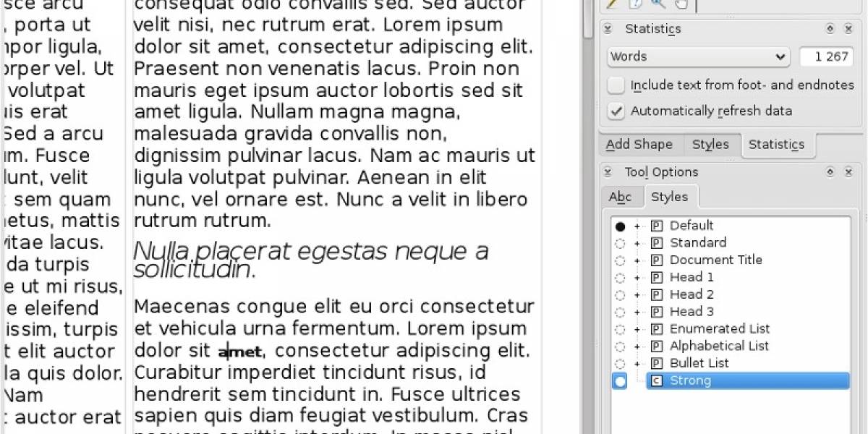
Task: Select the Standard style radio button
Action: click(620, 243)
